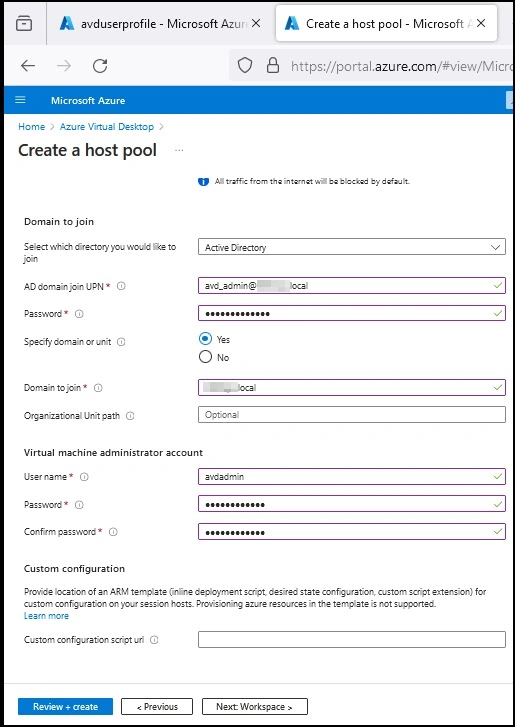
Task: Select Yes for Specify domain or unit
Action: [205, 339]
